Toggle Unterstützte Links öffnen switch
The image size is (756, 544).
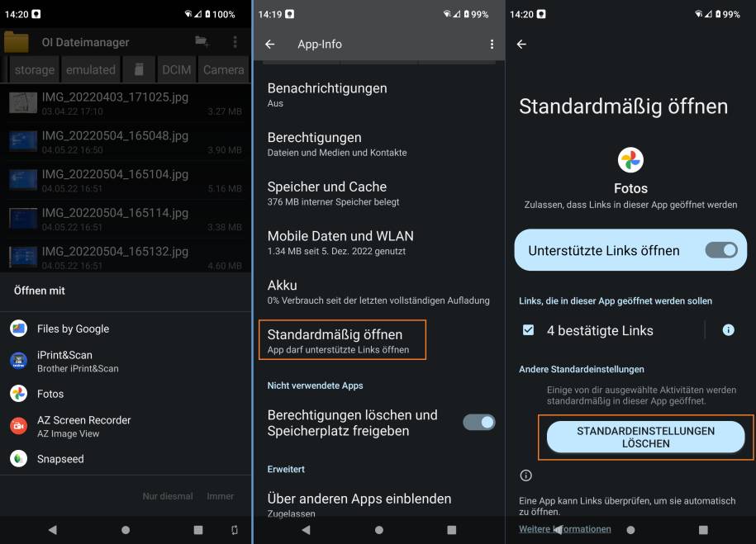coord(721,250)
